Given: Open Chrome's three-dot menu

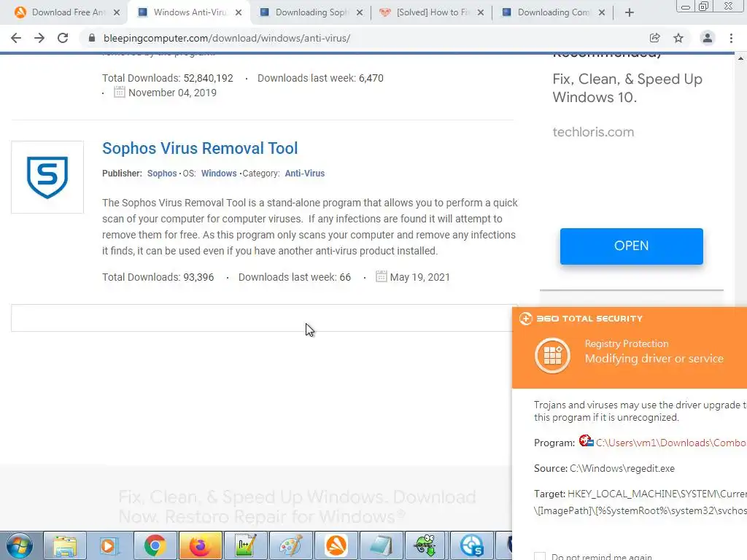Looking at the screenshot, I should click(731, 38).
